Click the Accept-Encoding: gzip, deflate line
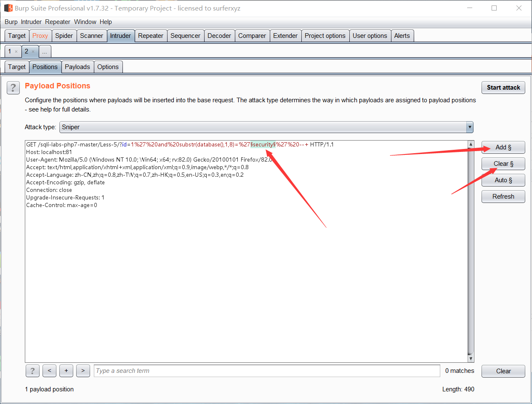 coord(65,182)
